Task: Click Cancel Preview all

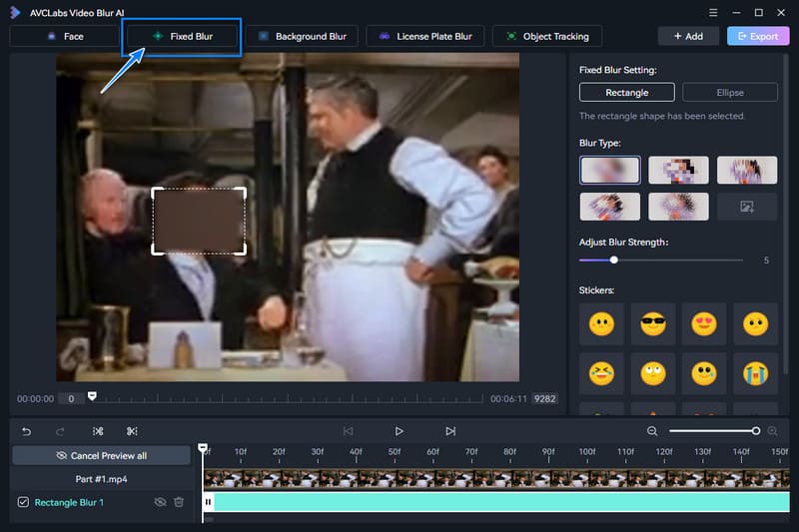Action: point(102,455)
